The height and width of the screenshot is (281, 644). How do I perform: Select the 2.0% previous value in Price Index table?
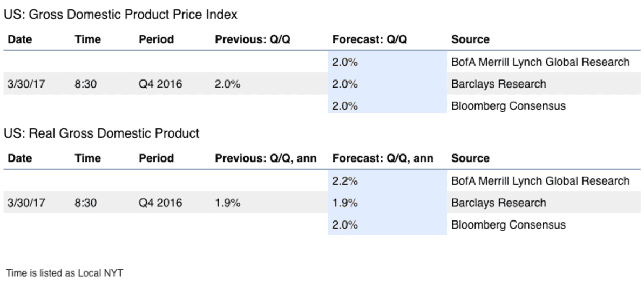(x=228, y=84)
